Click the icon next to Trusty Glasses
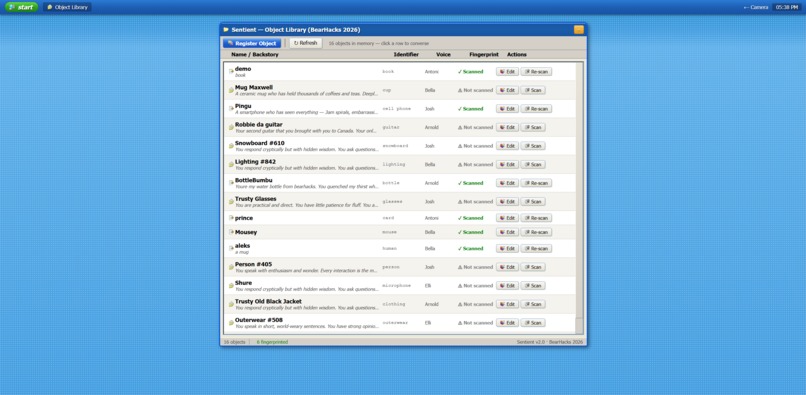Image resolution: width=806 pixels, height=395 pixels. click(x=231, y=202)
